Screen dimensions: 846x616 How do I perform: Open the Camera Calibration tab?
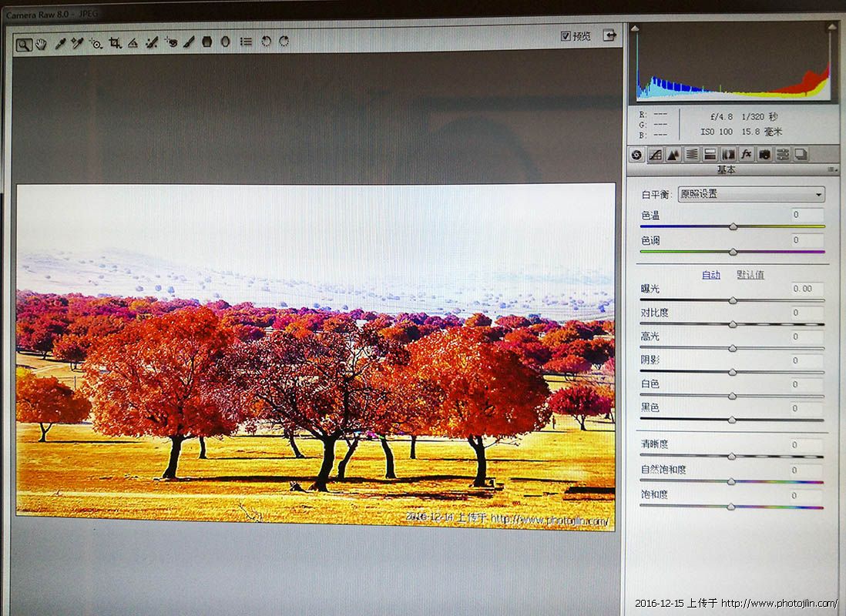point(764,154)
